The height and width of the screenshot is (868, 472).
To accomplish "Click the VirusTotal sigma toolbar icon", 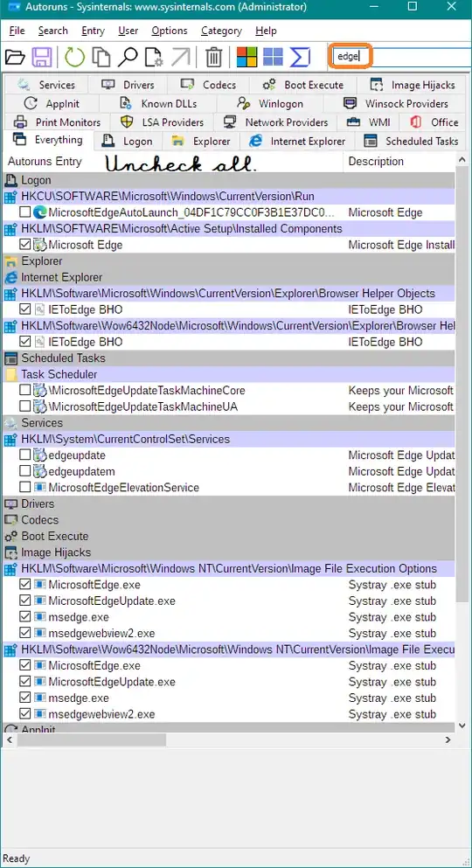I will pos(300,57).
